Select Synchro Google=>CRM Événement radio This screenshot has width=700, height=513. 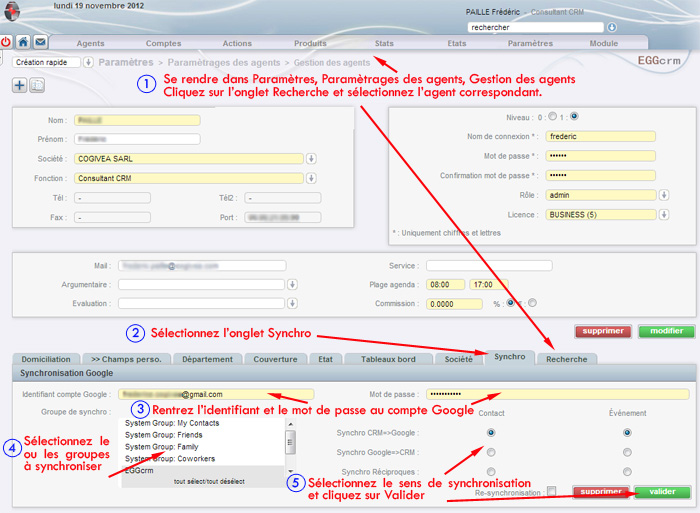pos(627,452)
